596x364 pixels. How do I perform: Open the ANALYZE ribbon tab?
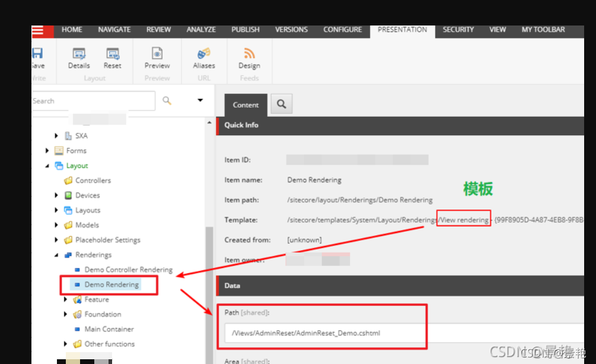click(x=201, y=30)
